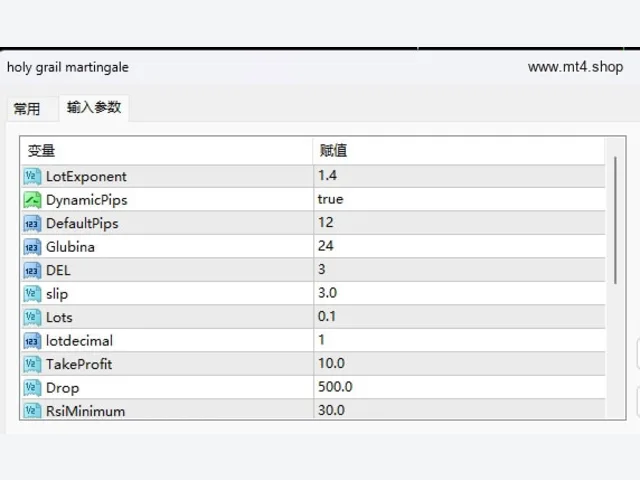Edit the TakeProfit value 10.0
Screen dimensions: 640x480
[x=459, y=364]
